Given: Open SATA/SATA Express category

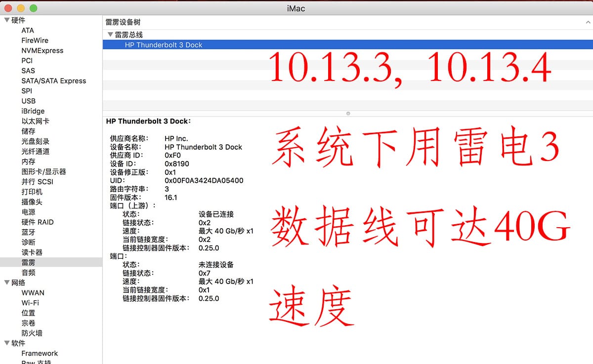Looking at the screenshot, I should click(53, 81).
